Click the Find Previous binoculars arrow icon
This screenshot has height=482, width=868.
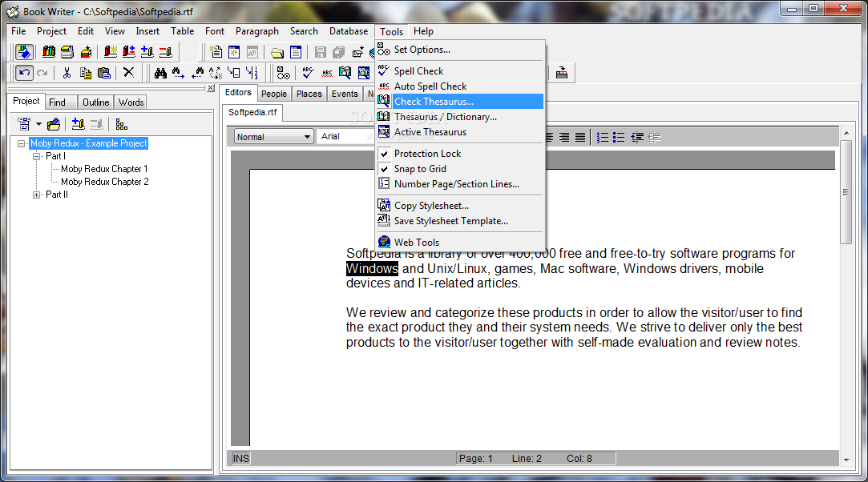point(197,72)
